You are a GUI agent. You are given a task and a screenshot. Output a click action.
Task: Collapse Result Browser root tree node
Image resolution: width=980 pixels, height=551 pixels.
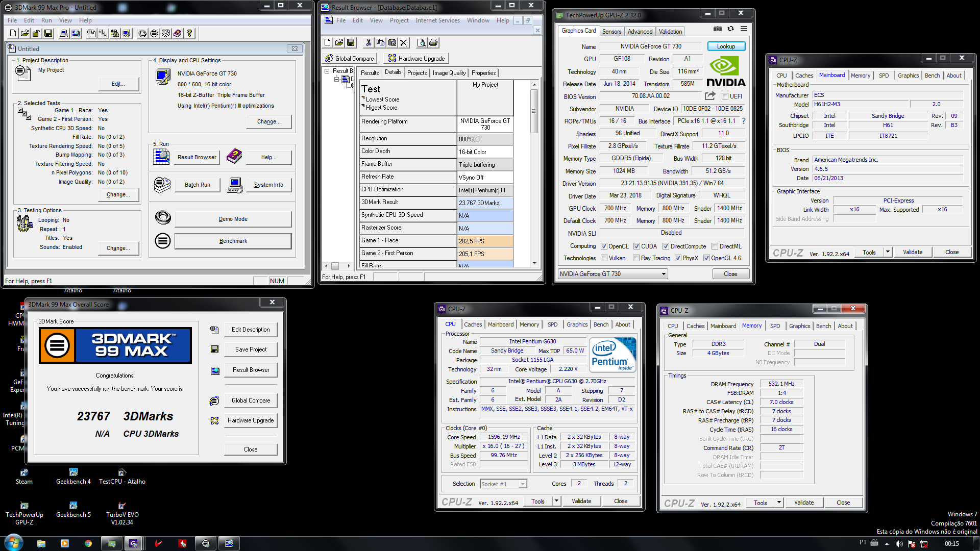click(x=327, y=71)
